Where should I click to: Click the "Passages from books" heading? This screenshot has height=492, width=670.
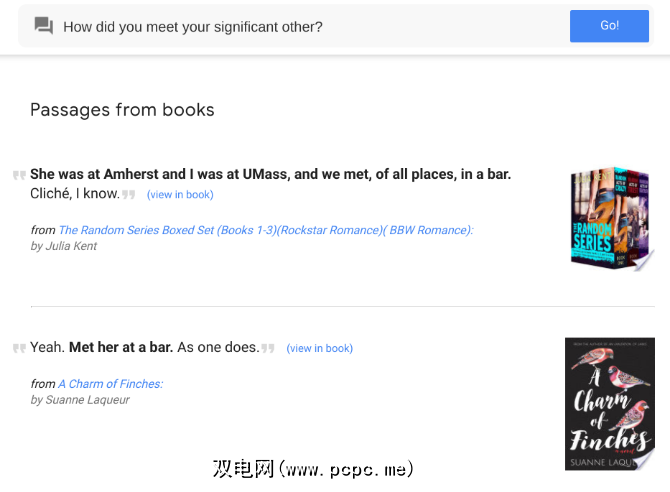(122, 110)
